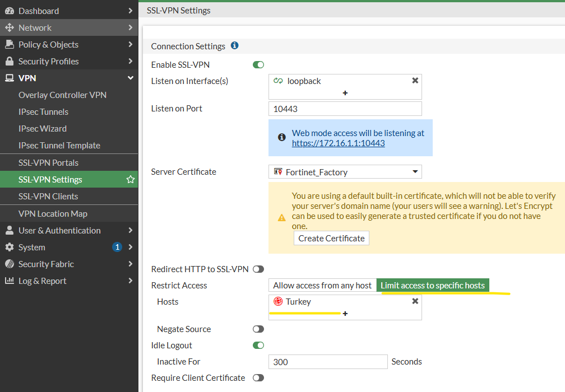This screenshot has height=392, width=565.
Task: Select Limit access to specific hosts
Action: click(x=433, y=286)
